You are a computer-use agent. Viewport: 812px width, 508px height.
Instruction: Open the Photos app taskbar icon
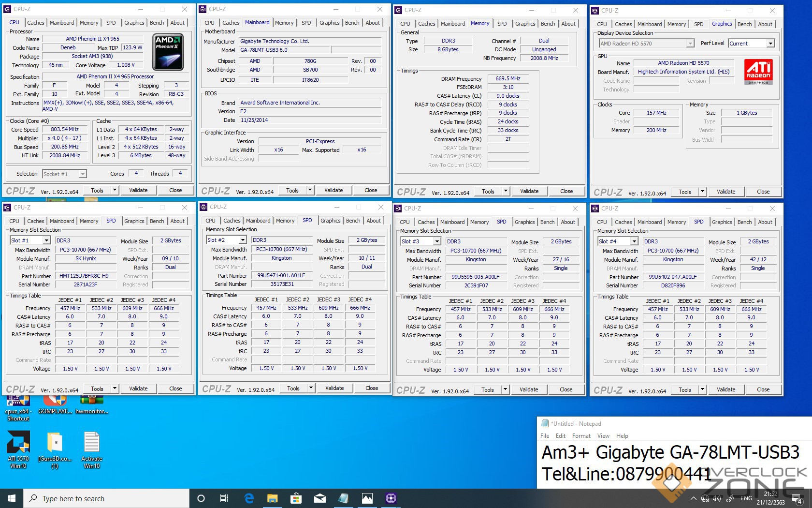pyautogui.click(x=367, y=498)
